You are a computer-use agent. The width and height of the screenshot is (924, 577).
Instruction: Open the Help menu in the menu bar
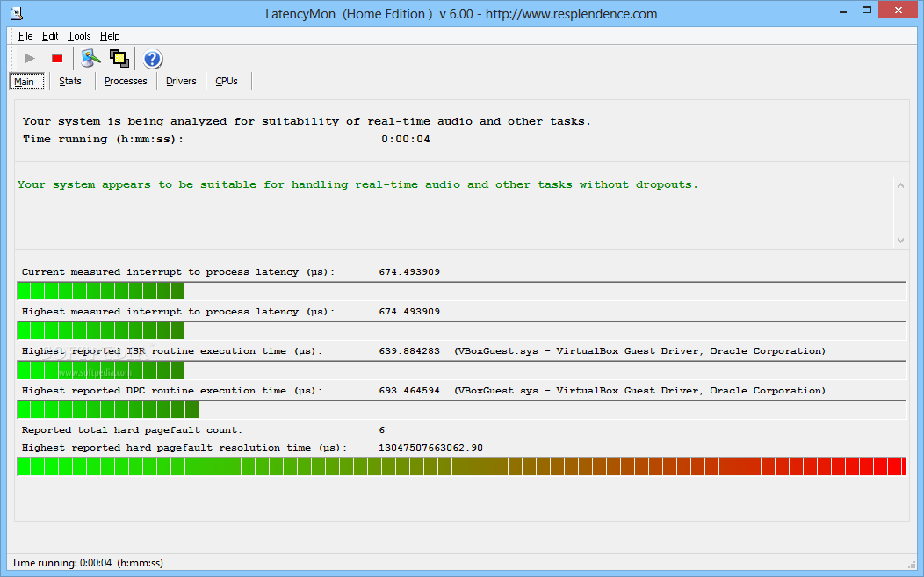(x=110, y=36)
